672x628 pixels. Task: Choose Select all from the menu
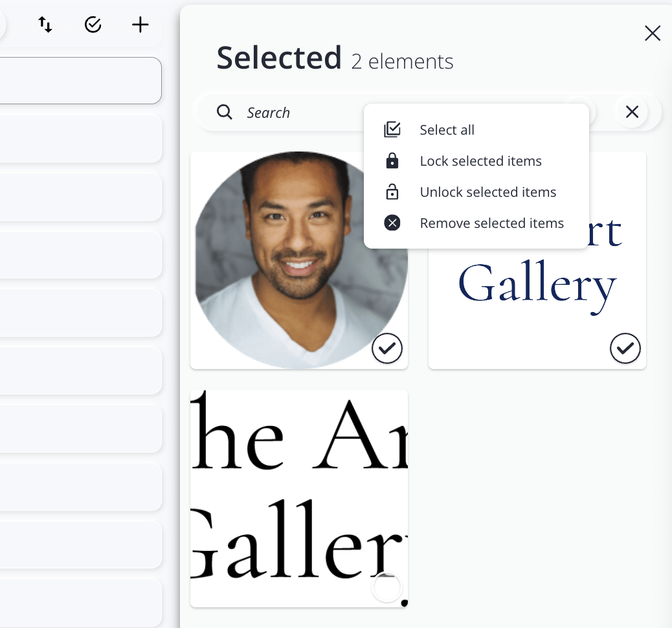[447, 130]
